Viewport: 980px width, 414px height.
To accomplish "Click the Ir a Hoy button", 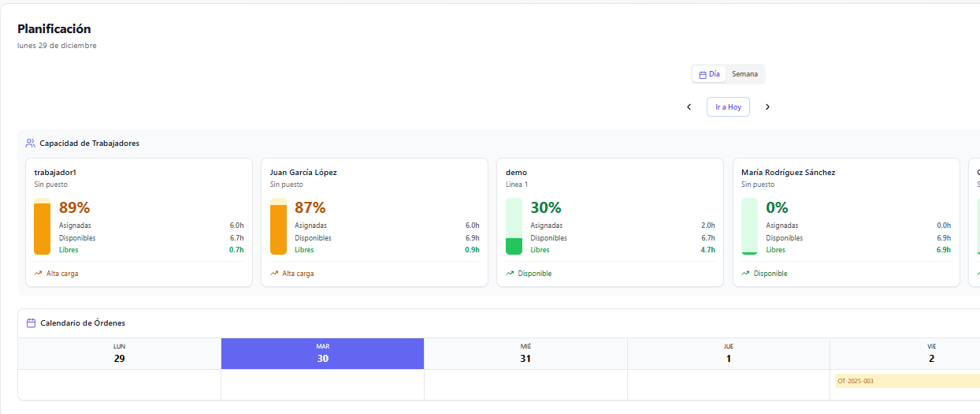I will [x=728, y=106].
